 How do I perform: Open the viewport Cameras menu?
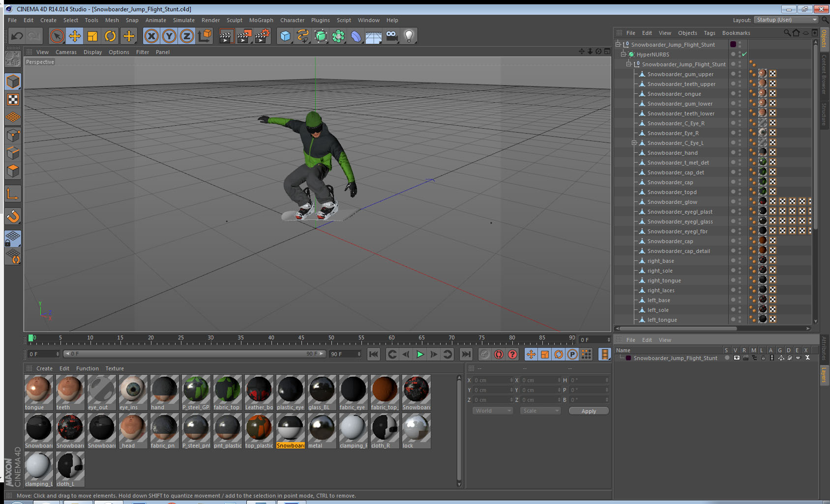[x=66, y=52]
